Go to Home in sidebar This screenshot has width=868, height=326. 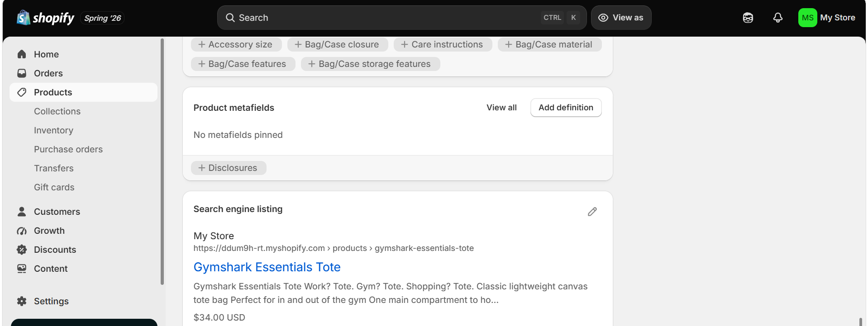click(x=83, y=54)
